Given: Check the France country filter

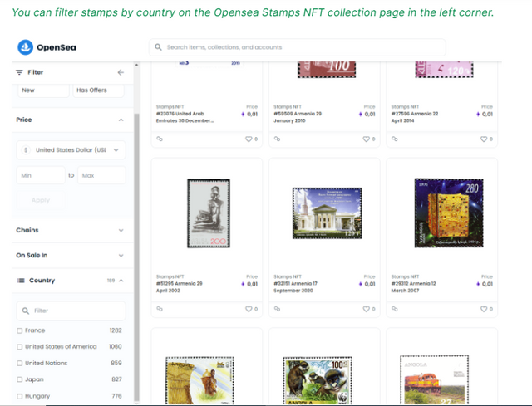Looking at the screenshot, I should 20,330.
